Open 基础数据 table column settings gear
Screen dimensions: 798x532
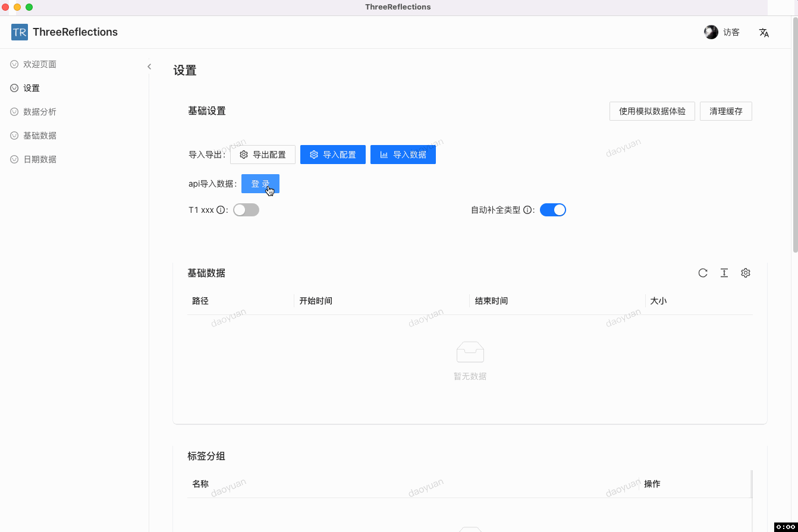[x=746, y=273]
